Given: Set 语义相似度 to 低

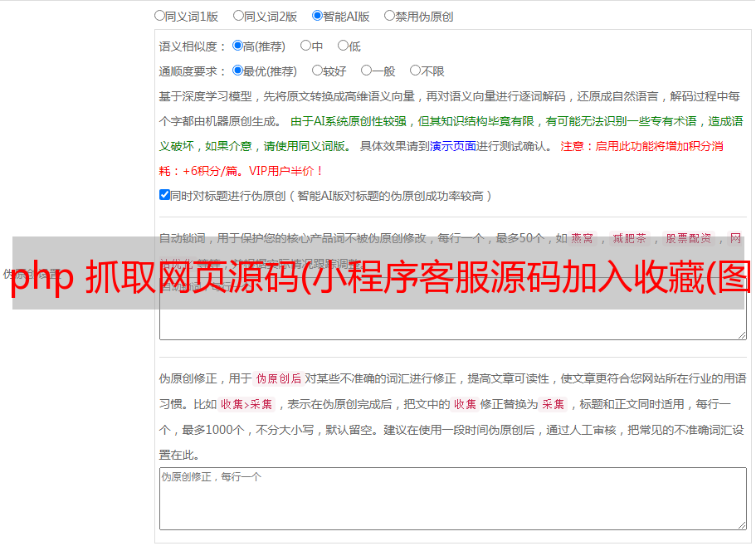Looking at the screenshot, I should coord(343,46).
